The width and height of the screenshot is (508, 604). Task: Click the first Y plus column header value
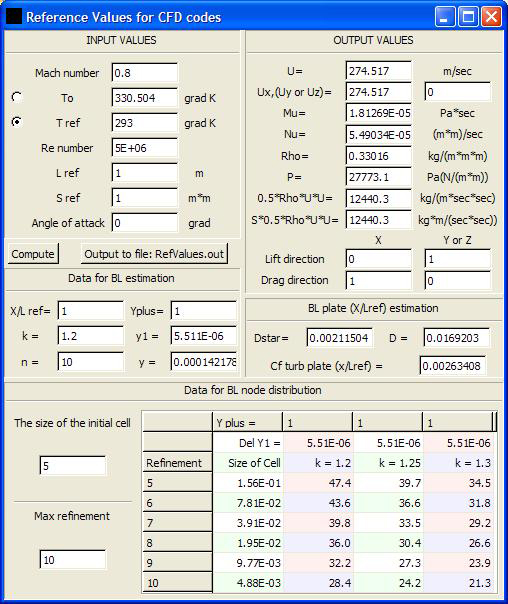(317, 423)
